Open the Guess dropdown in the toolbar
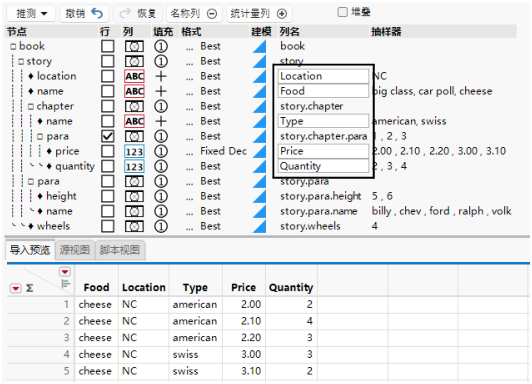The width and height of the screenshot is (532, 384). 32,14
